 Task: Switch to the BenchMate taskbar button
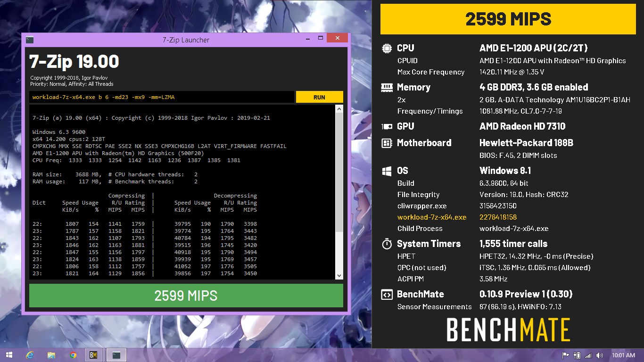pos(93,355)
